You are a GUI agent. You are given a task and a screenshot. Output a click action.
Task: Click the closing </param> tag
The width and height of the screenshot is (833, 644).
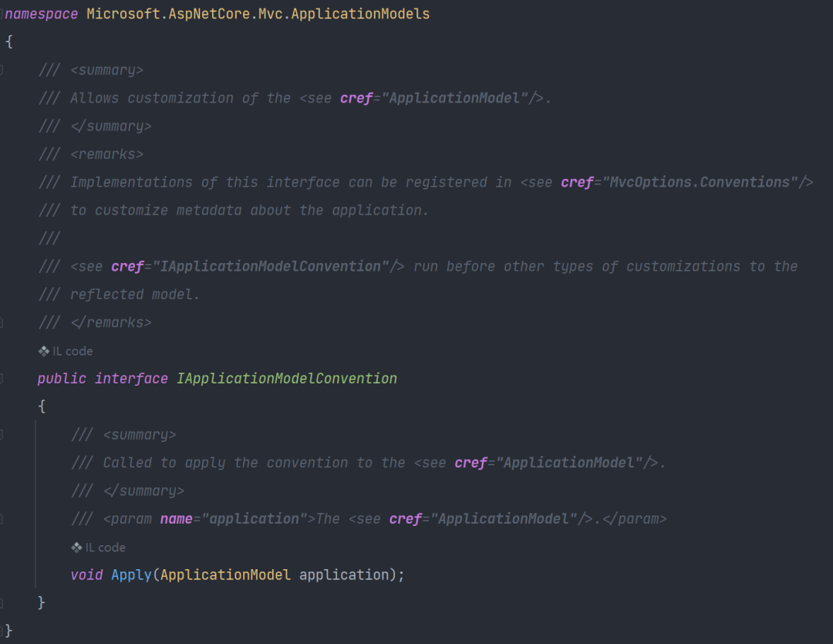tap(635, 518)
